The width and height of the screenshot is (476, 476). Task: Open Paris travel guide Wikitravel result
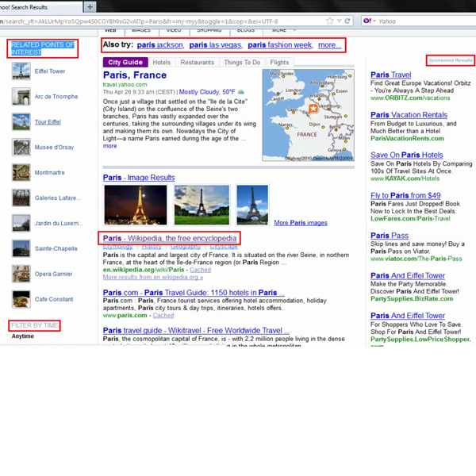pyautogui.click(x=196, y=330)
